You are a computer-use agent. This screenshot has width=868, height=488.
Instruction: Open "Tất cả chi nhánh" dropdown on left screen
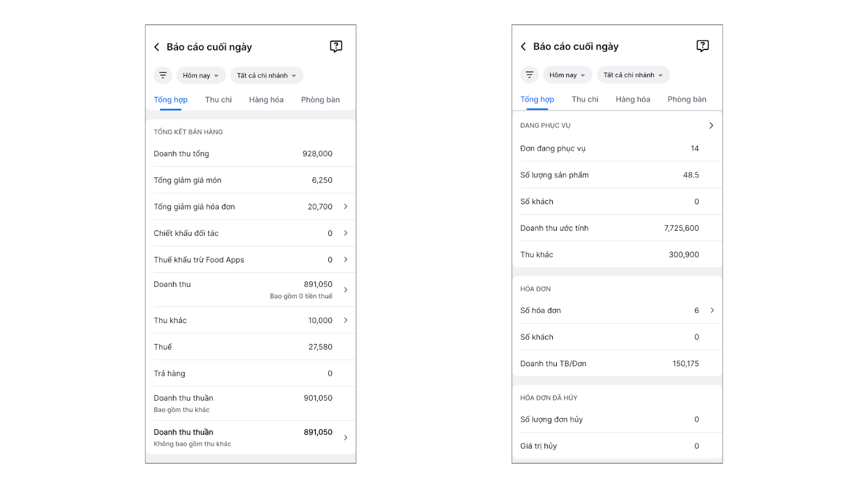click(266, 75)
